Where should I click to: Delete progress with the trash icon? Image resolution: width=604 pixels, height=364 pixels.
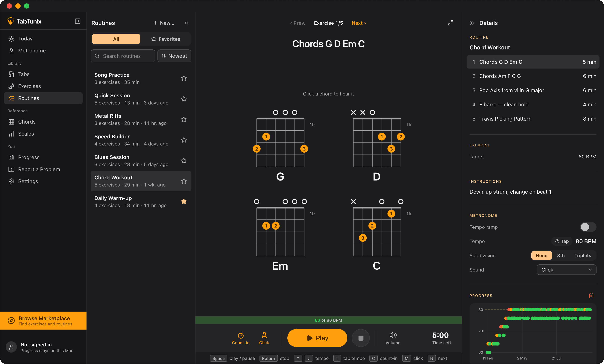[x=591, y=295]
